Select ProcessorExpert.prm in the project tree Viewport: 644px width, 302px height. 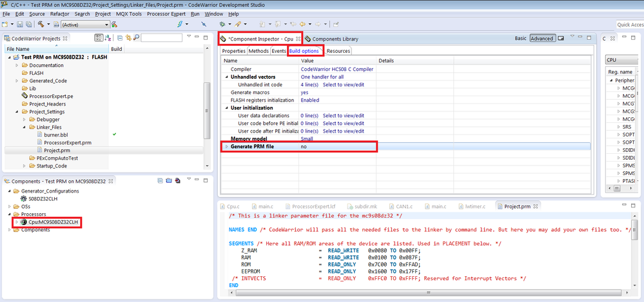[67, 142]
